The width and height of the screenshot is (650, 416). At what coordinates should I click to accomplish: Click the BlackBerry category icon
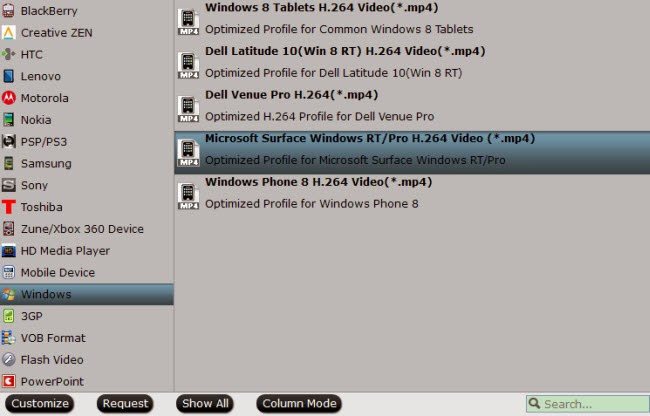[8, 11]
